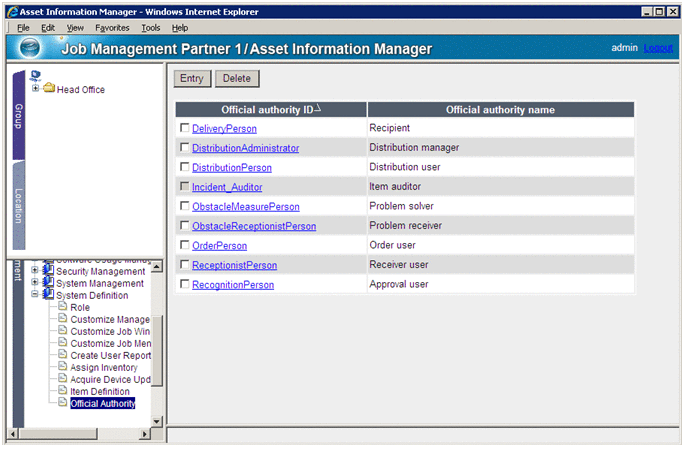Collapse the System Definition node
The image size is (685, 449).
[x=36, y=295]
